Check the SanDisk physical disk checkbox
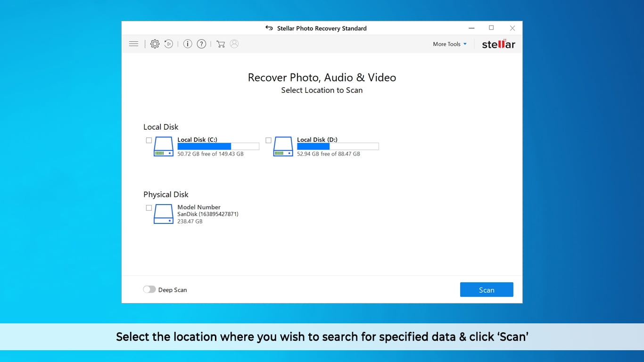The width and height of the screenshot is (644, 362). click(149, 208)
